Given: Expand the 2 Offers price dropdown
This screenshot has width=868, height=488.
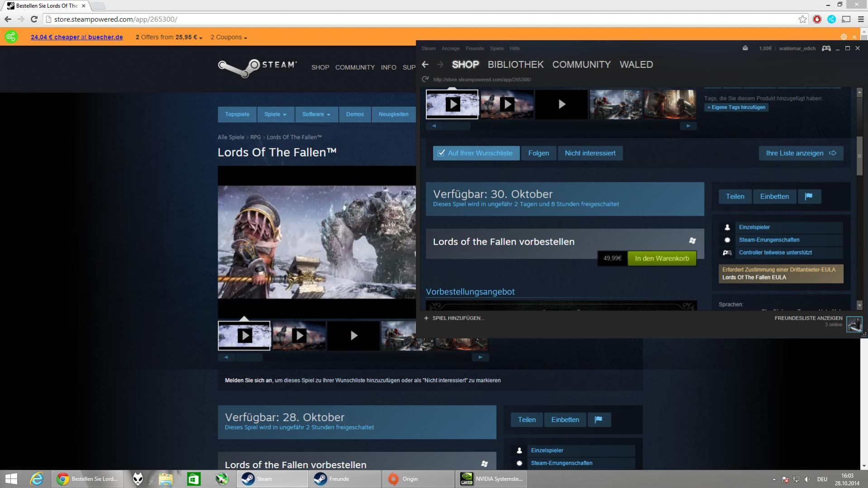Looking at the screenshot, I should click(x=169, y=38).
